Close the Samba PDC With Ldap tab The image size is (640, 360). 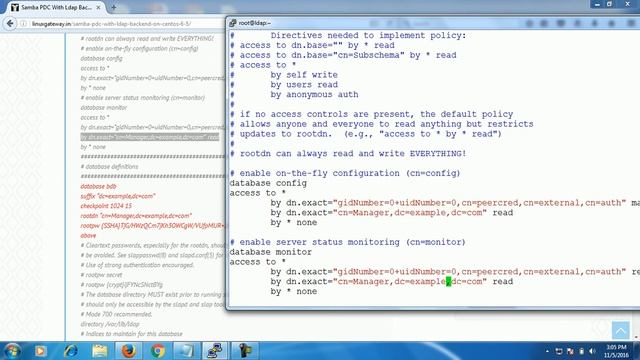pyautogui.click(x=98, y=7)
